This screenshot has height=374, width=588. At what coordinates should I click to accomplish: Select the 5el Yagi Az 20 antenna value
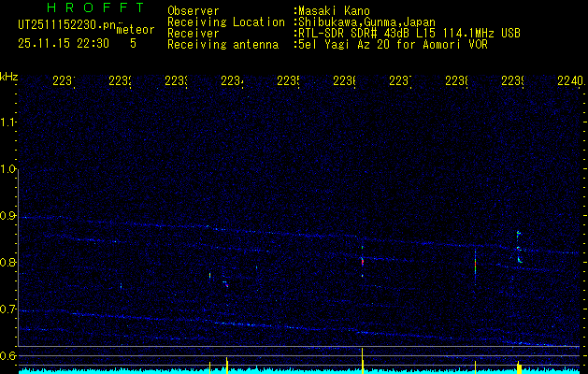[393, 45]
